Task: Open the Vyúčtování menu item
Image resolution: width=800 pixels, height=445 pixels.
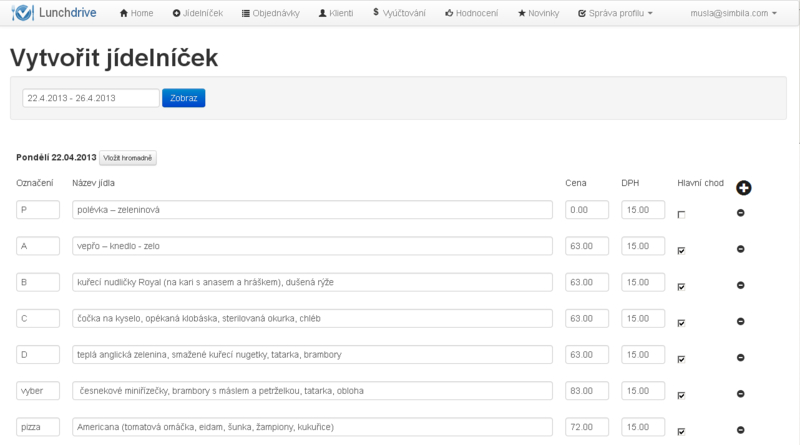Action: (x=398, y=14)
